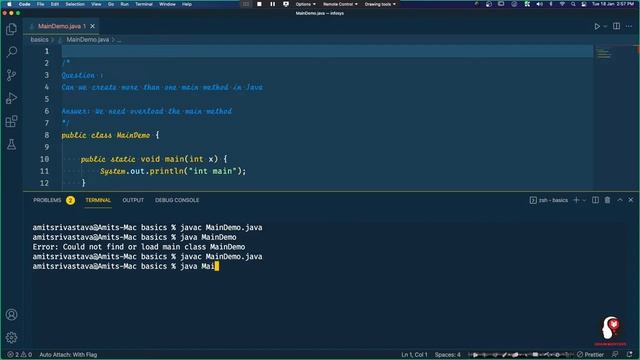Image resolution: width=640 pixels, height=360 pixels.
Task: Close the bottom panel
Action: click(631, 200)
